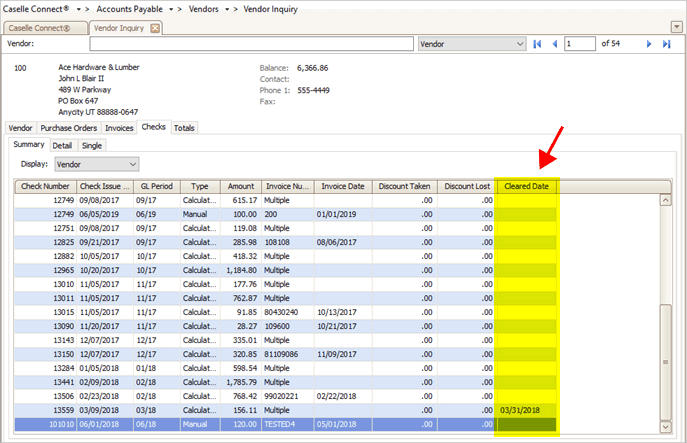The height and width of the screenshot is (443, 687).
Task: Sort by Check Issue date column header
Action: pyautogui.click(x=105, y=186)
